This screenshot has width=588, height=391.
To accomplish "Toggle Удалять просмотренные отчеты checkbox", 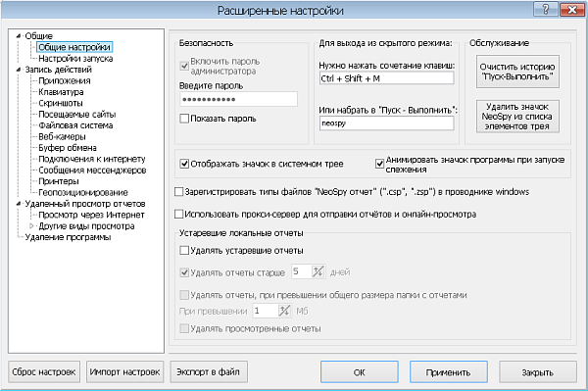I will (x=184, y=328).
